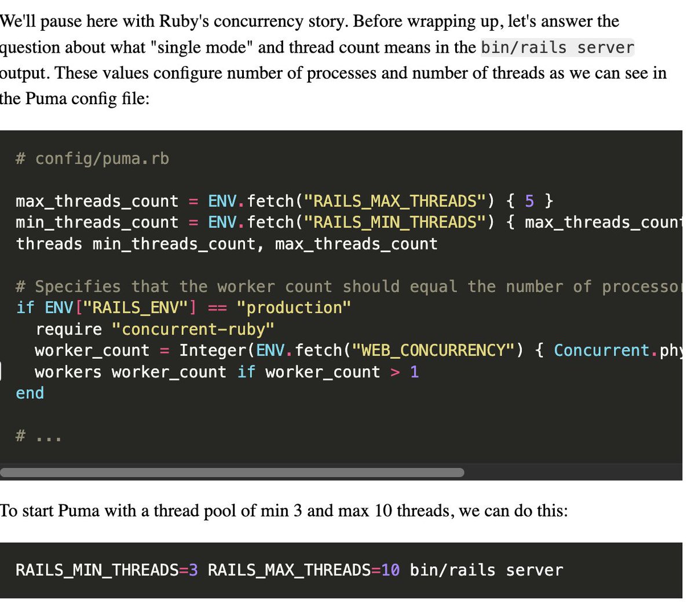
Task: Select the end keyword closing the if block
Action: [x=29, y=393]
